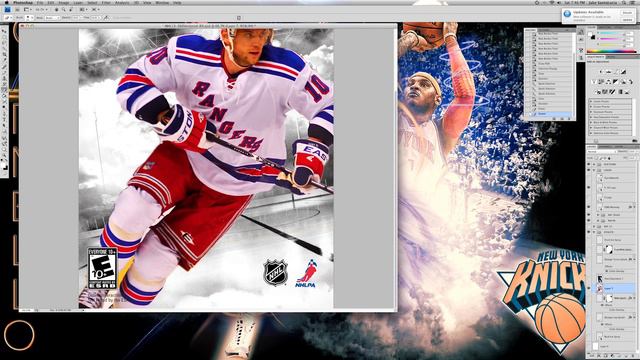Click the cyan slider in the Color panel

point(613,33)
